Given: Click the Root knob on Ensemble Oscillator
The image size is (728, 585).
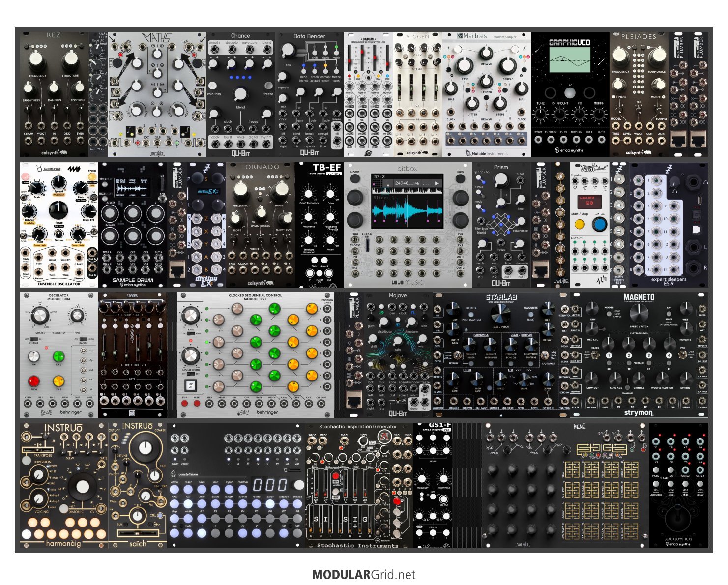Looking at the screenshot, I should 58,210.
